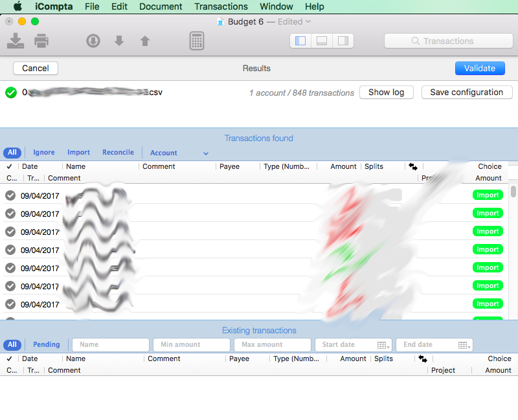Screen dimensions: 518x420
Task: Open the Edit menu
Action: [x=119, y=6]
